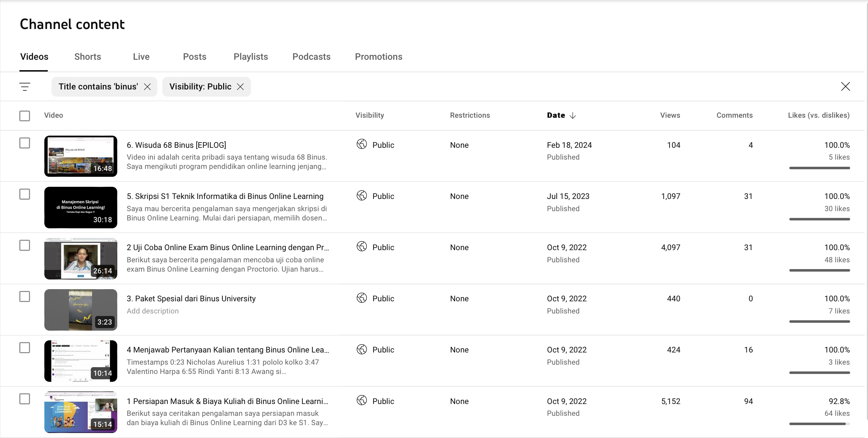
Task: Expand the Promotions section tab
Action: (379, 57)
